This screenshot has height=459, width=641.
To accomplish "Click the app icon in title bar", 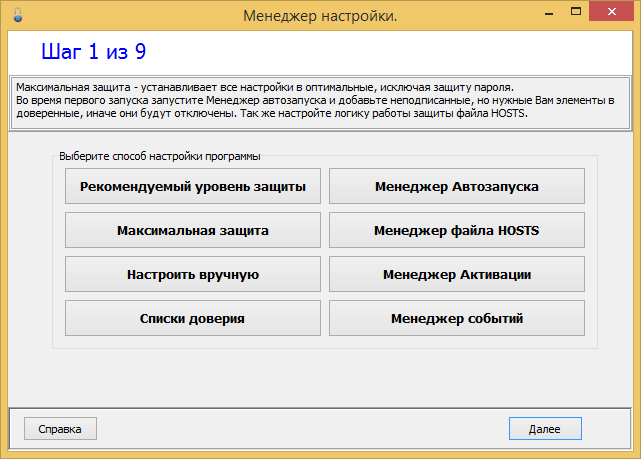I will point(18,15).
